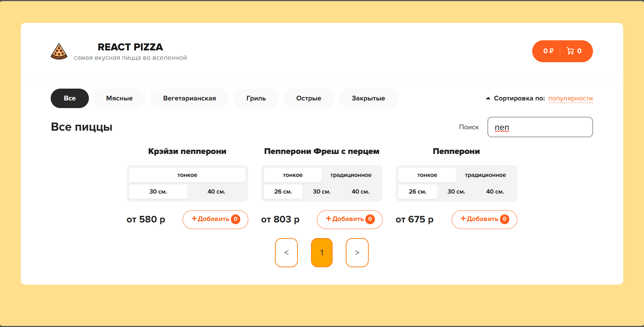Filter by Гриль category

tap(256, 98)
